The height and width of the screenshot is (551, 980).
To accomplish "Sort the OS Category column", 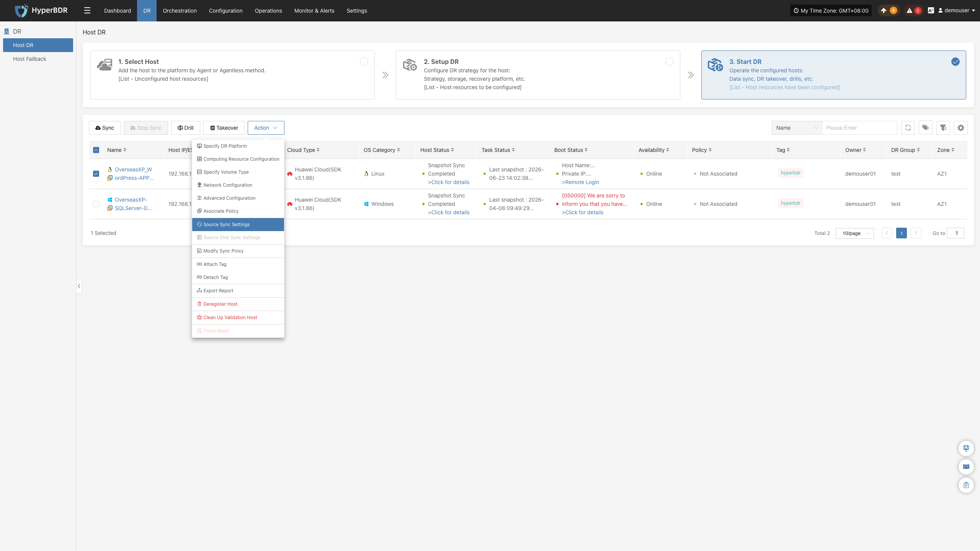I will point(399,150).
